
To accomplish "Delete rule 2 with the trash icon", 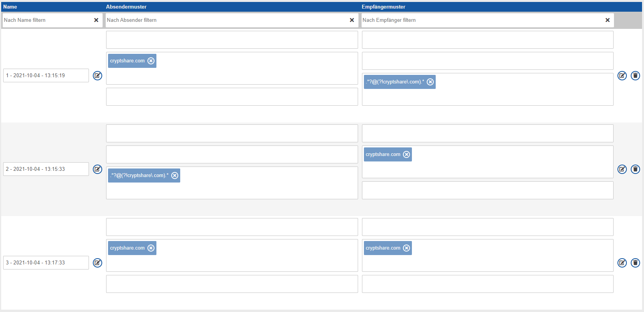I will 635,169.
